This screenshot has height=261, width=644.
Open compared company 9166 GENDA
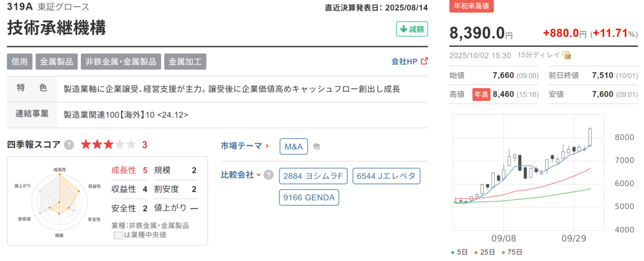[309, 198]
